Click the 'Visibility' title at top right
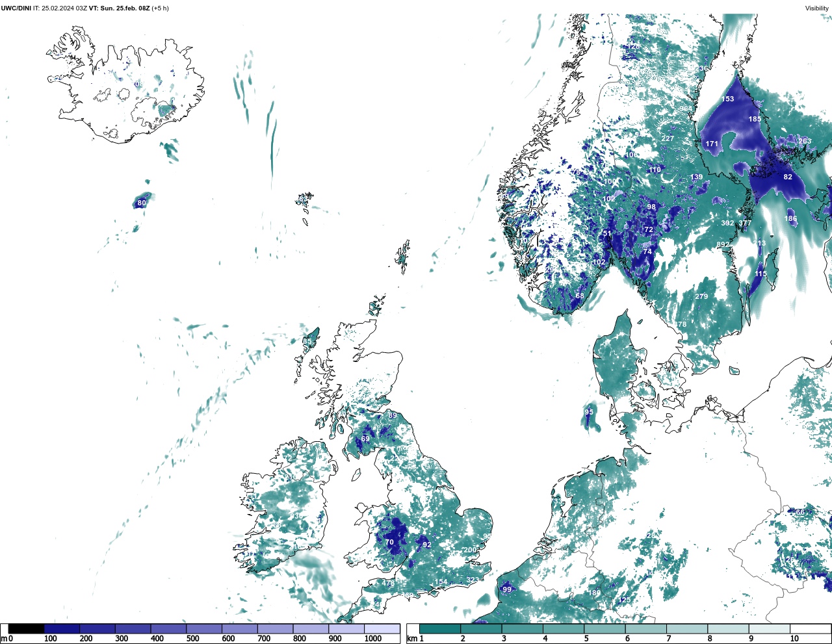 [x=817, y=8]
